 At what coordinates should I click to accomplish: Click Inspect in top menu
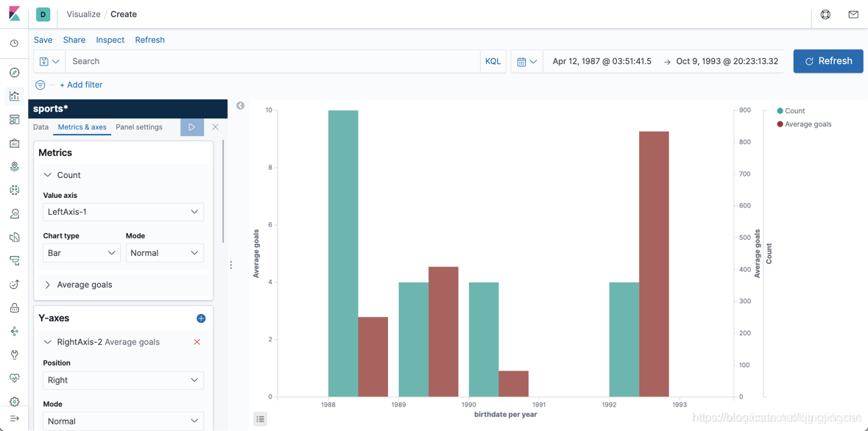[x=110, y=40]
